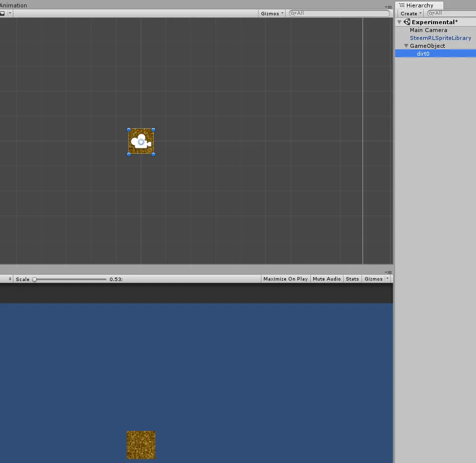476x463 pixels.
Task: Click the Scale label in Game view toolbar
Action: 23,280
